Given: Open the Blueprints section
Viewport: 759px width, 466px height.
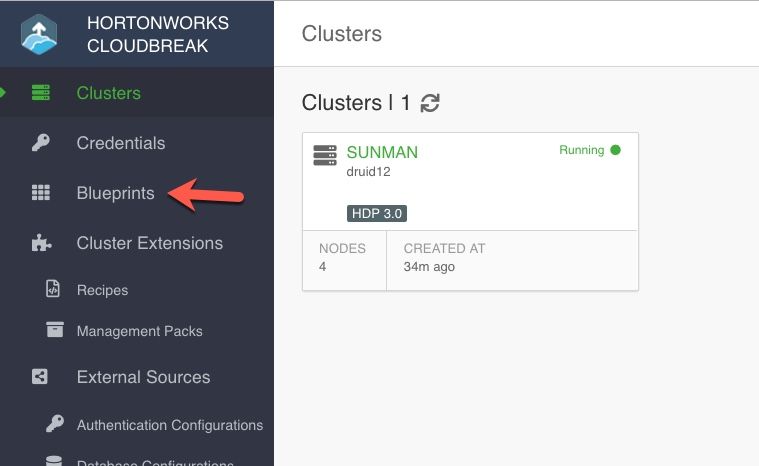Looking at the screenshot, I should pyautogui.click(x=116, y=193).
